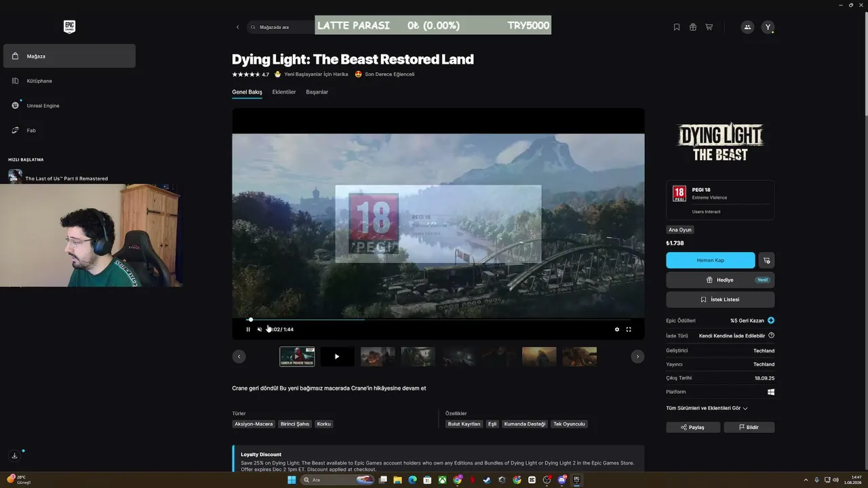
Task: Open Steam from the taskbar
Action: [487, 480]
